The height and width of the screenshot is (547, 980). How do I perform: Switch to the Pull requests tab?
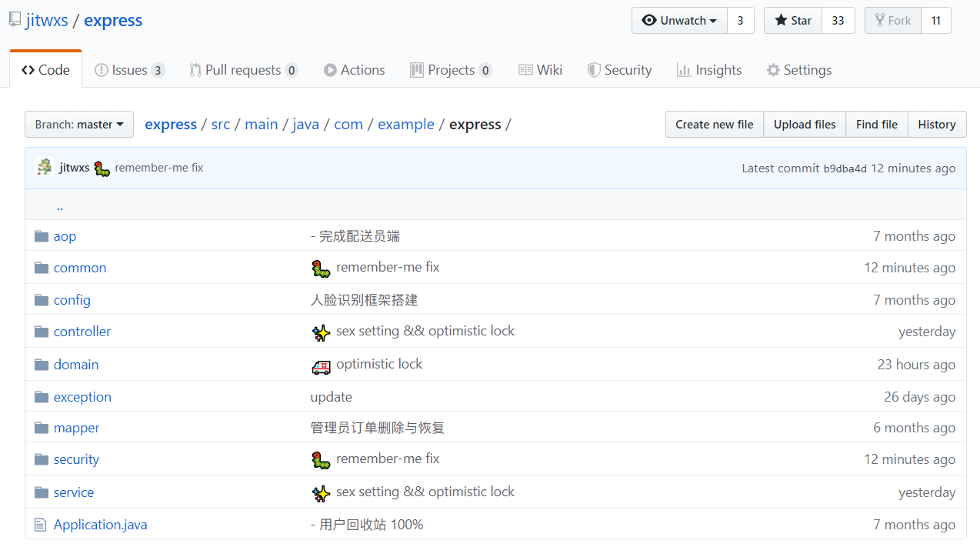coord(243,70)
